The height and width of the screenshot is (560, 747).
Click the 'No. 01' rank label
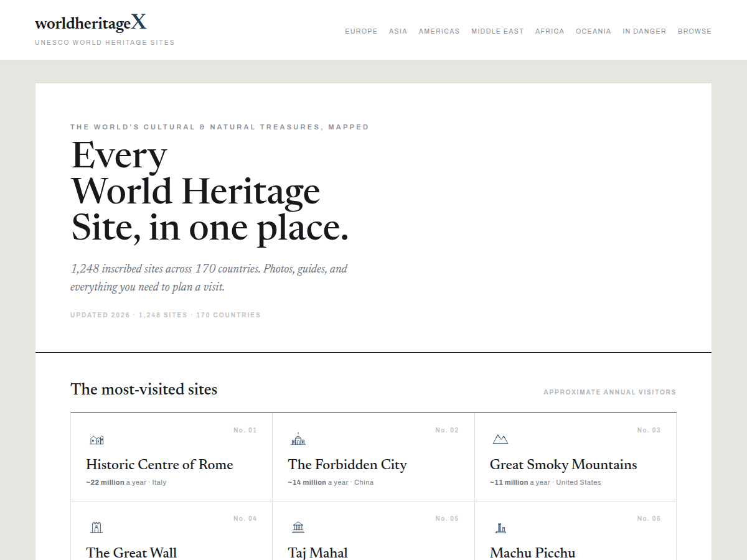point(245,430)
